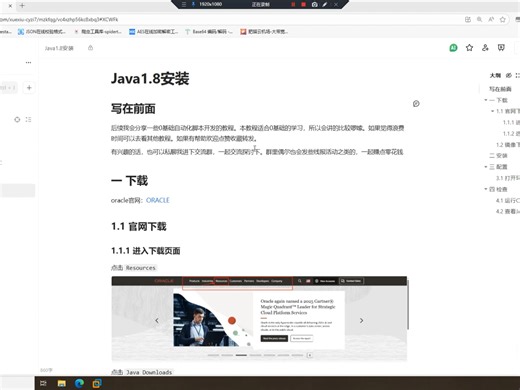Click the grid icon next to outline header
The width and height of the screenshot is (520, 390).
click(517, 75)
